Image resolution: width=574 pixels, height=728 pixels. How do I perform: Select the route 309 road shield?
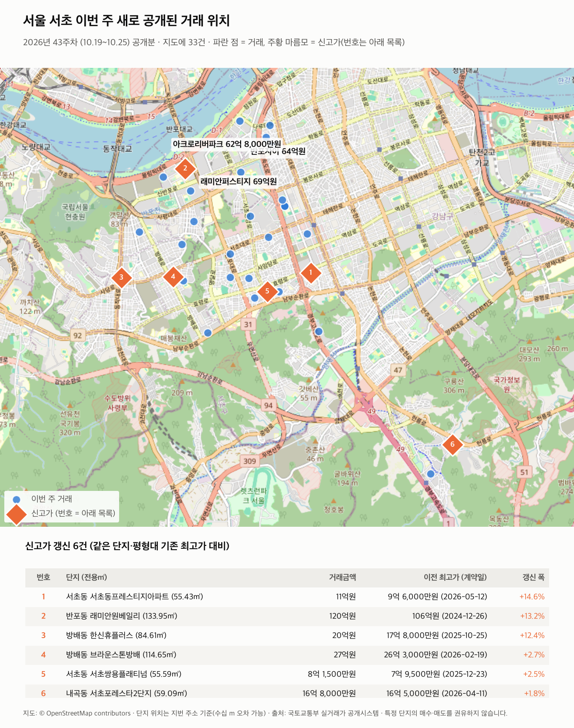[x=250, y=461]
